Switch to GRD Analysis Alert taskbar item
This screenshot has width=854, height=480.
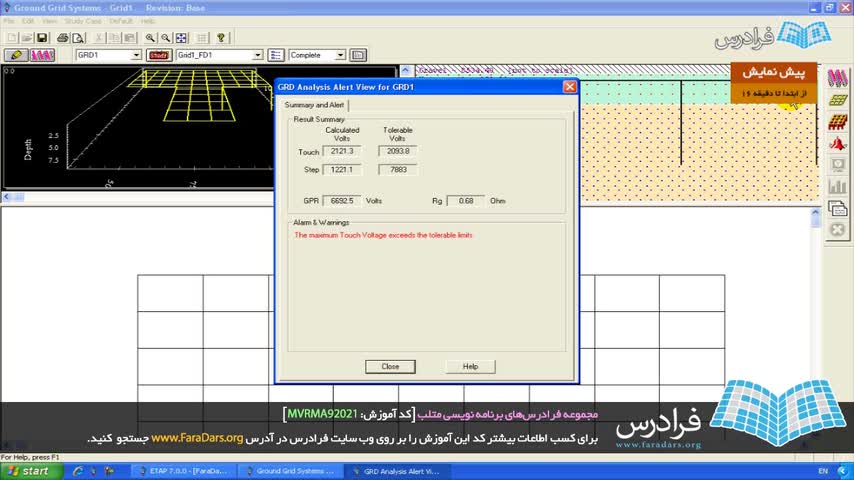click(x=399, y=471)
